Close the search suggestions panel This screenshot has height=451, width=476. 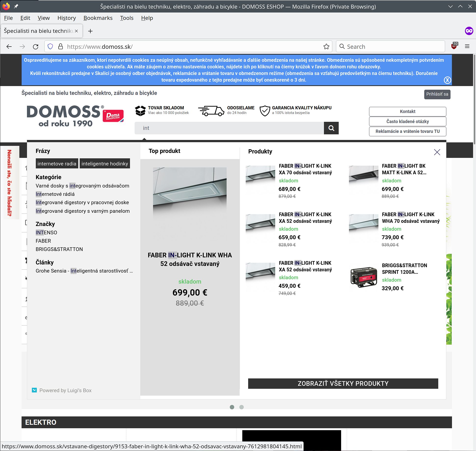click(437, 152)
